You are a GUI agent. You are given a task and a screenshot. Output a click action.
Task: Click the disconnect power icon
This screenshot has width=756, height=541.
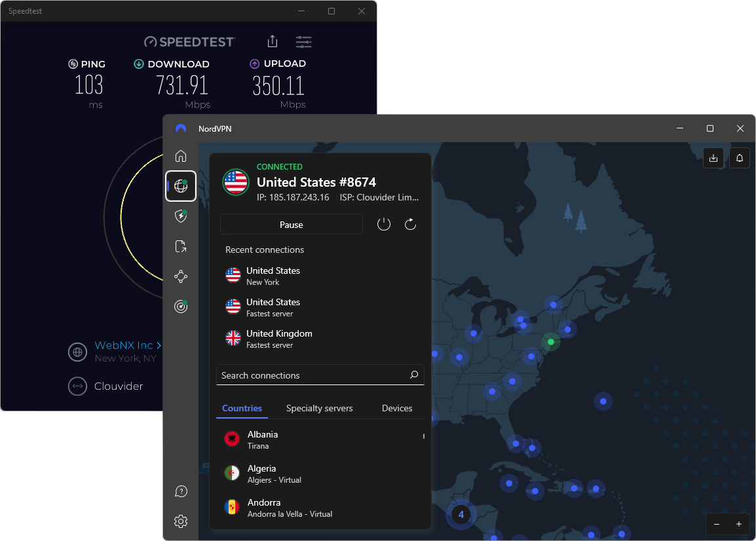pyautogui.click(x=384, y=224)
